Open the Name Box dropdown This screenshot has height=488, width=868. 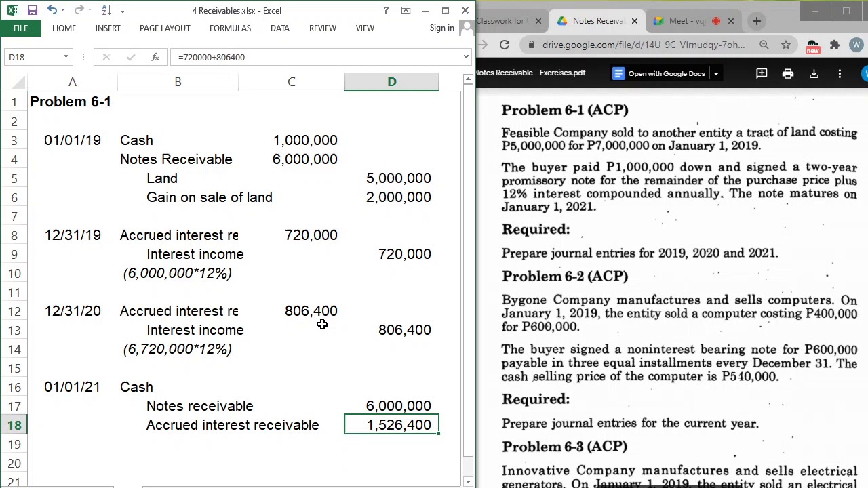66,57
